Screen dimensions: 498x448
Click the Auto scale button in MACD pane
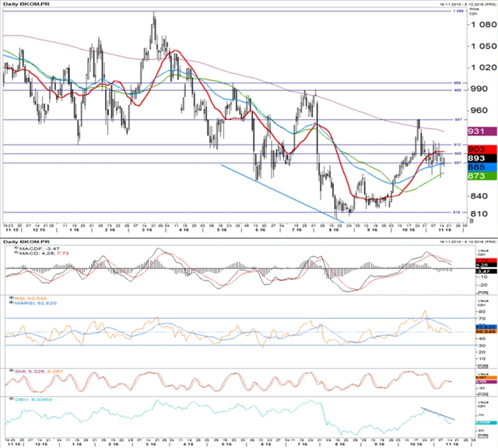pyautogui.click(x=482, y=292)
